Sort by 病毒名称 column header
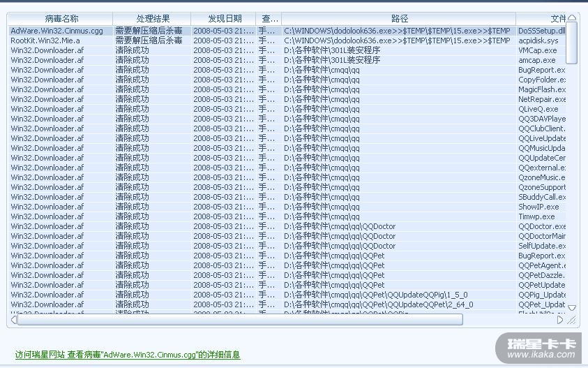This screenshot has height=368, width=588. pyautogui.click(x=61, y=18)
